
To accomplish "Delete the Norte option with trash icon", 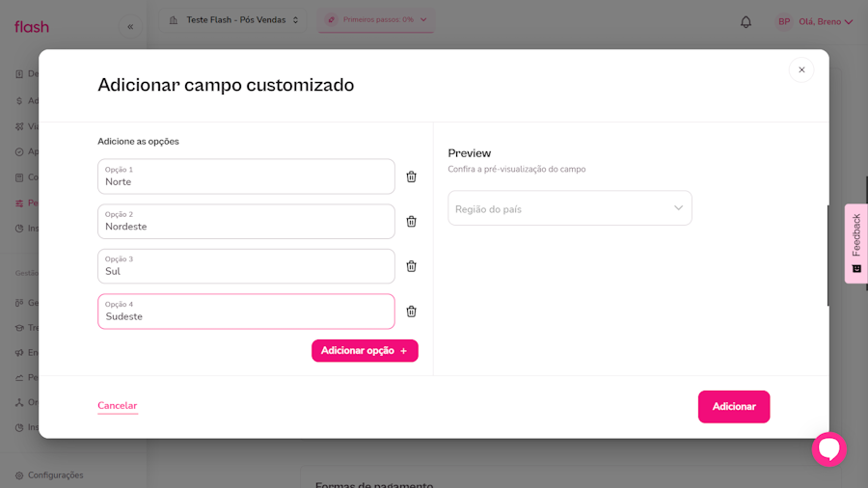I will tap(411, 176).
